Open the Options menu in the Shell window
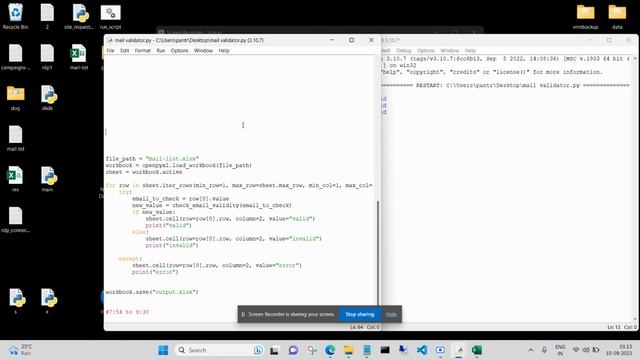This screenshot has width=640, height=360. (x=426, y=51)
